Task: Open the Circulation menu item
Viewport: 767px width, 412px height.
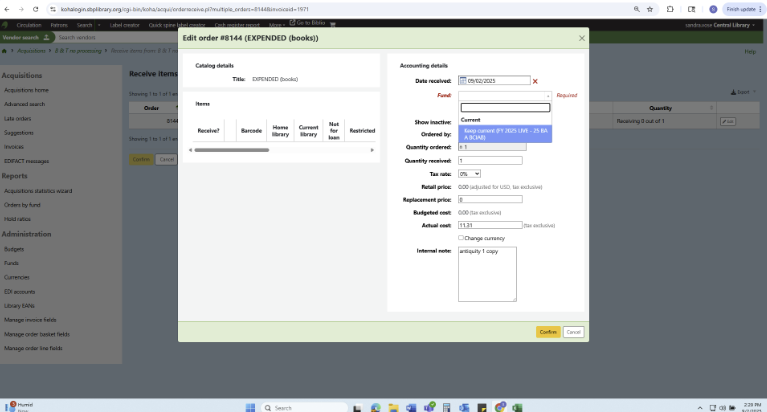Action: [30, 23]
